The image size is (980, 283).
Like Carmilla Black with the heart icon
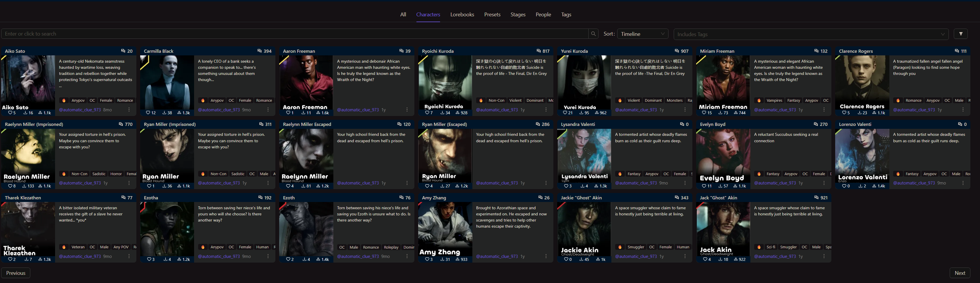click(x=148, y=113)
